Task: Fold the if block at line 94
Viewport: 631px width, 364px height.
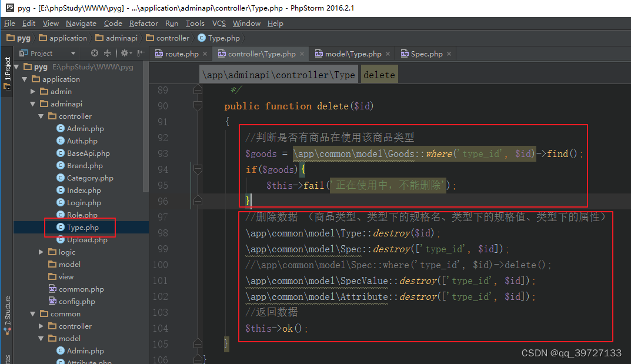Action: pyautogui.click(x=198, y=169)
